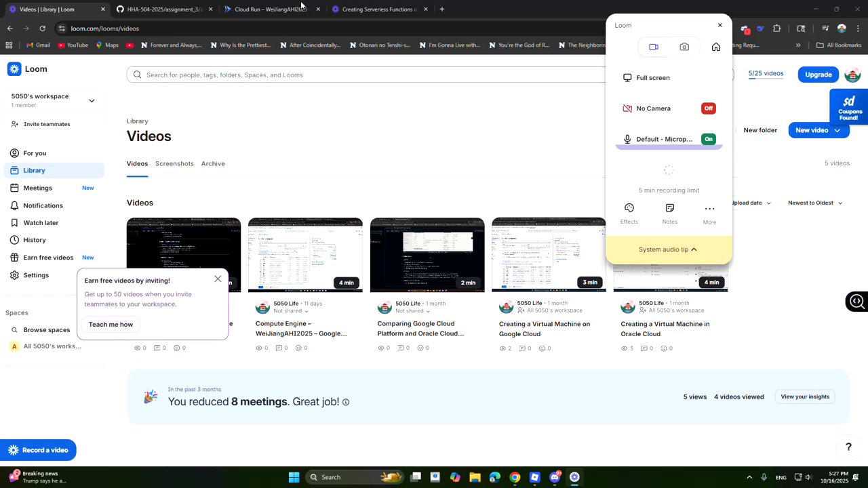
Task: Open the user avatar next to Upgrade
Action: (852, 75)
